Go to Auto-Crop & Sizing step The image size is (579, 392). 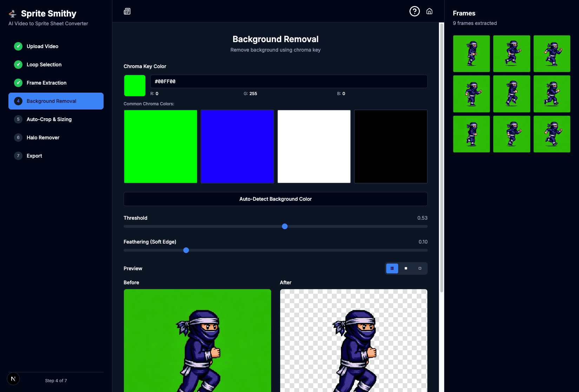click(49, 119)
